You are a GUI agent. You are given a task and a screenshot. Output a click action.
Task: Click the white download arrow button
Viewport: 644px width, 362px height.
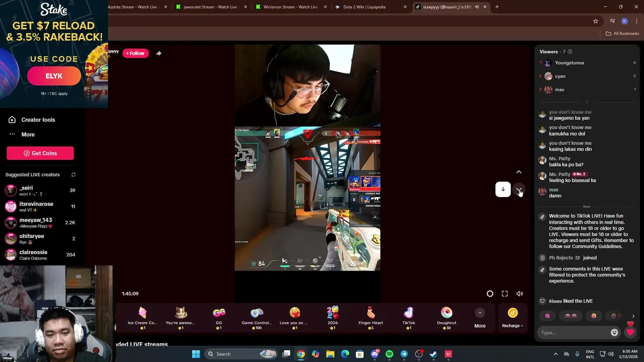pyautogui.click(x=503, y=190)
